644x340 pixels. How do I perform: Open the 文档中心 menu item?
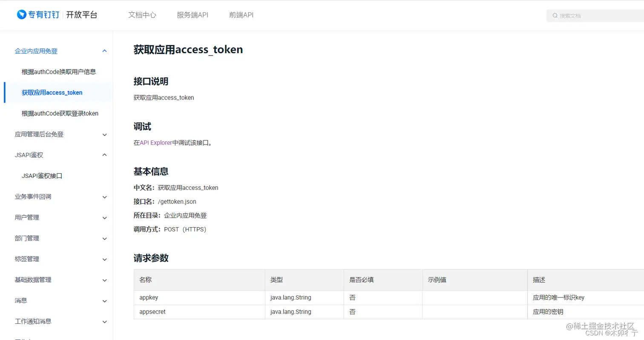coord(142,15)
